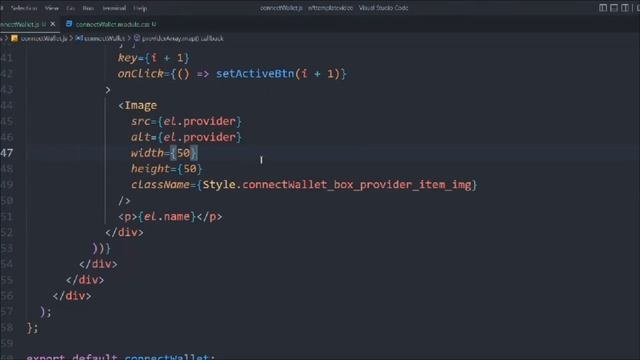Toggle the secondary side bar layout icon
This screenshot has height=360, width=640.
(625, 8)
